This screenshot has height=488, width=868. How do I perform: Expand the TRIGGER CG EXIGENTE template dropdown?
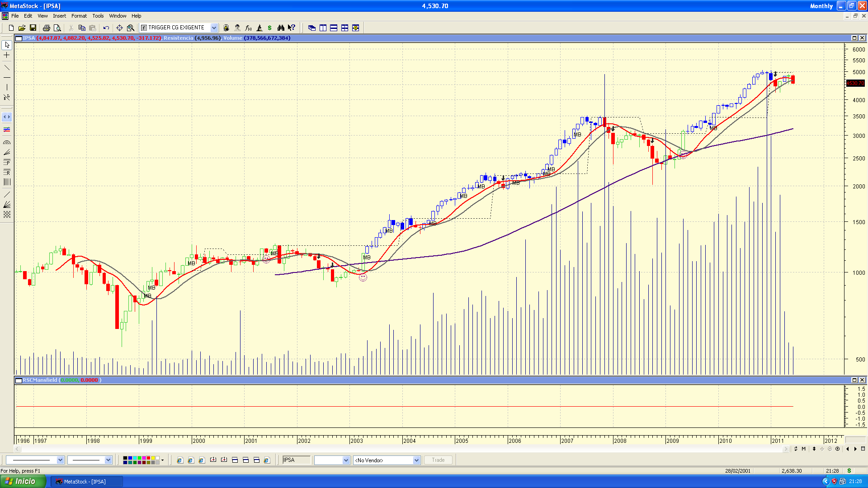click(x=214, y=28)
